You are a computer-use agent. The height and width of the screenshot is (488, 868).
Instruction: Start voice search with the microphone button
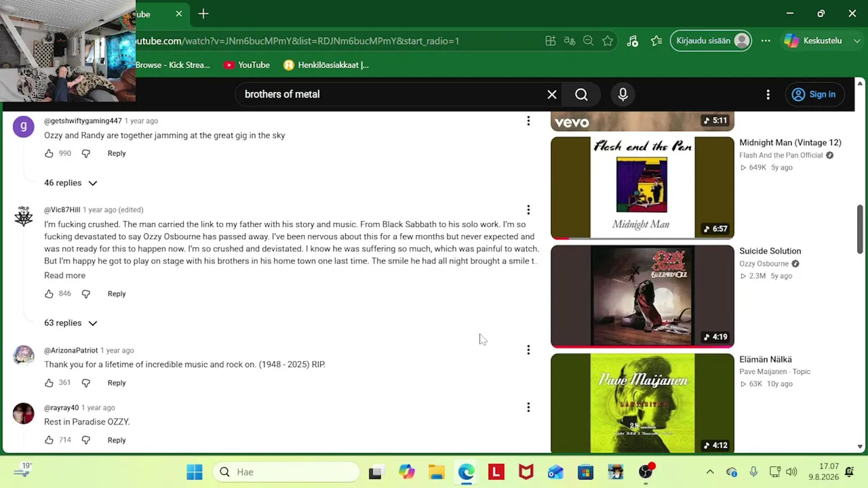coord(623,94)
